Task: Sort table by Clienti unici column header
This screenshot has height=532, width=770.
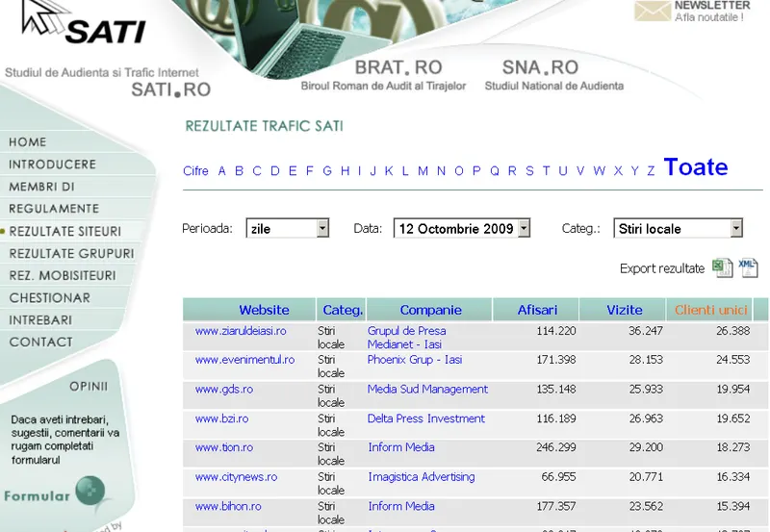Action: (710, 310)
